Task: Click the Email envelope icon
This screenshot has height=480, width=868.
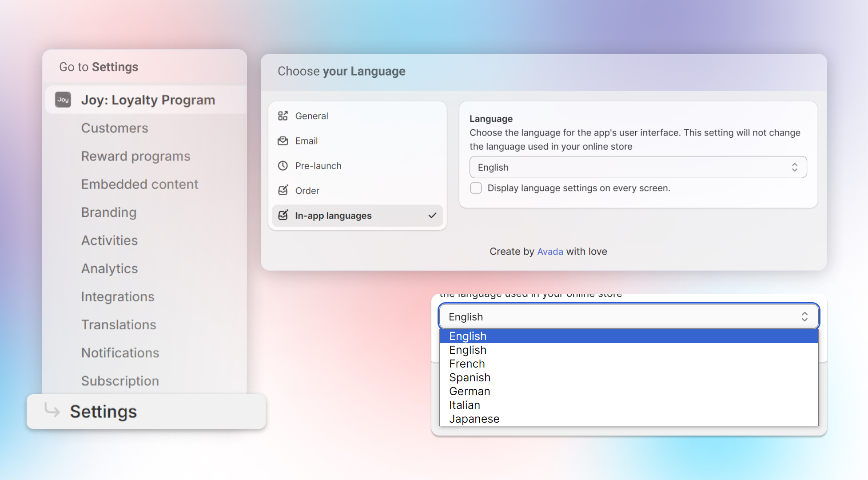Action: coord(283,141)
